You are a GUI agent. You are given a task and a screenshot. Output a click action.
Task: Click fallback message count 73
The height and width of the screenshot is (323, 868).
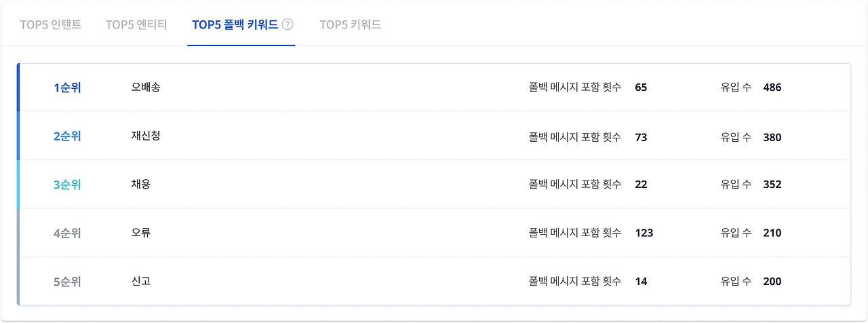641,137
